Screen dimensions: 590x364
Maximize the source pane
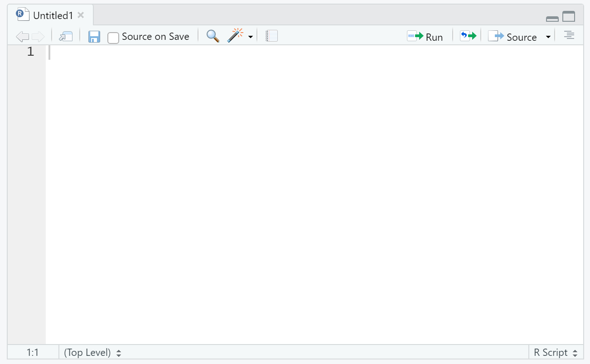click(569, 17)
